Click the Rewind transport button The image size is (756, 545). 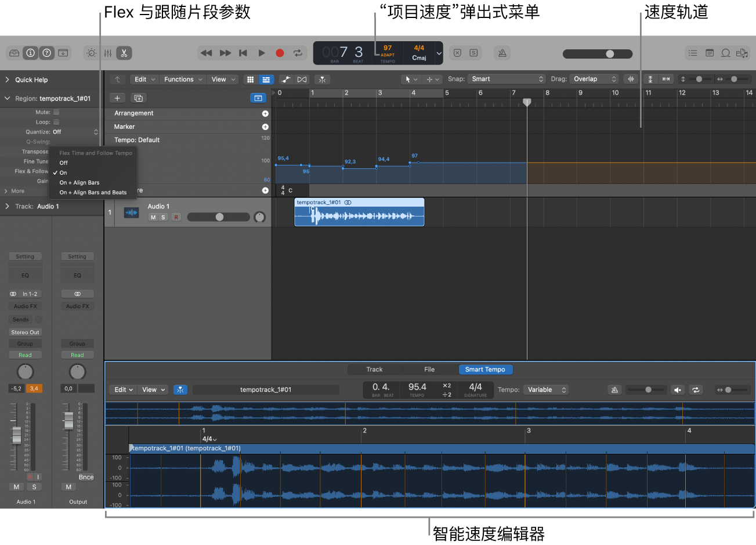(x=206, y=53)
